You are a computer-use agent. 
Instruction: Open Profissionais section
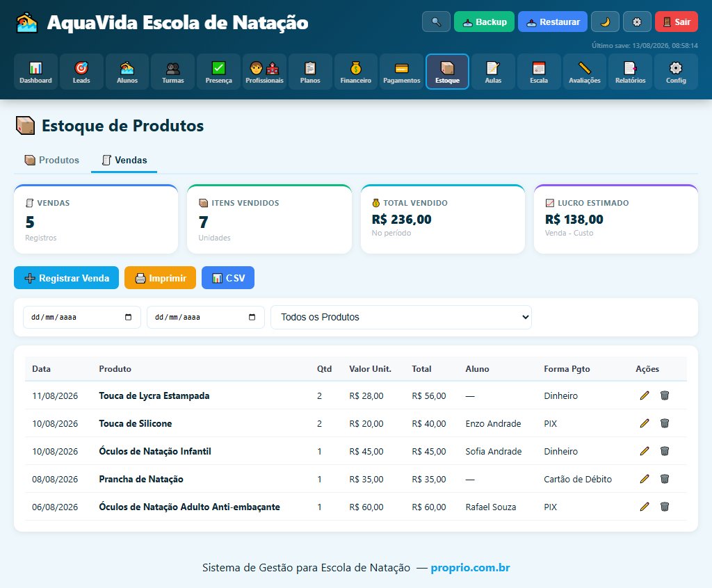point(264,72)
